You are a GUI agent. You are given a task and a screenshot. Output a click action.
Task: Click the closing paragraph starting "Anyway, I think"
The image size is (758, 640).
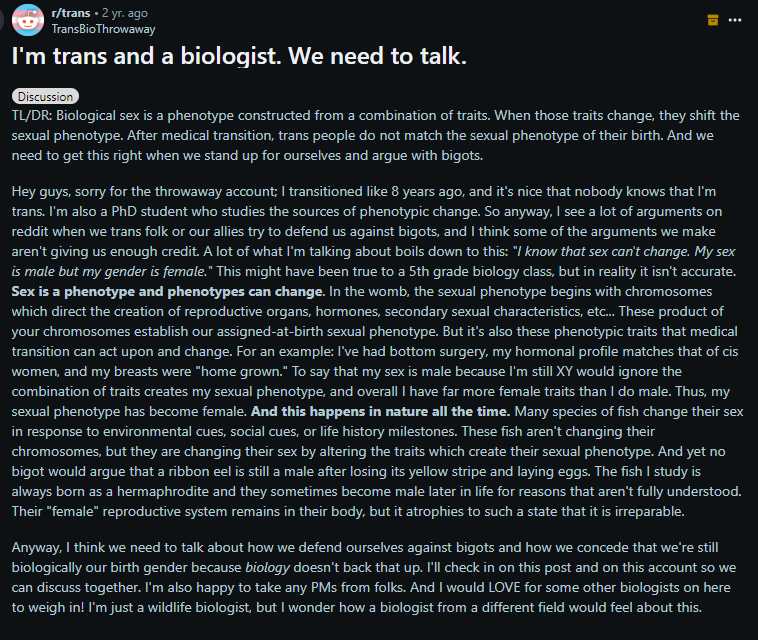(x=378, y=577)
